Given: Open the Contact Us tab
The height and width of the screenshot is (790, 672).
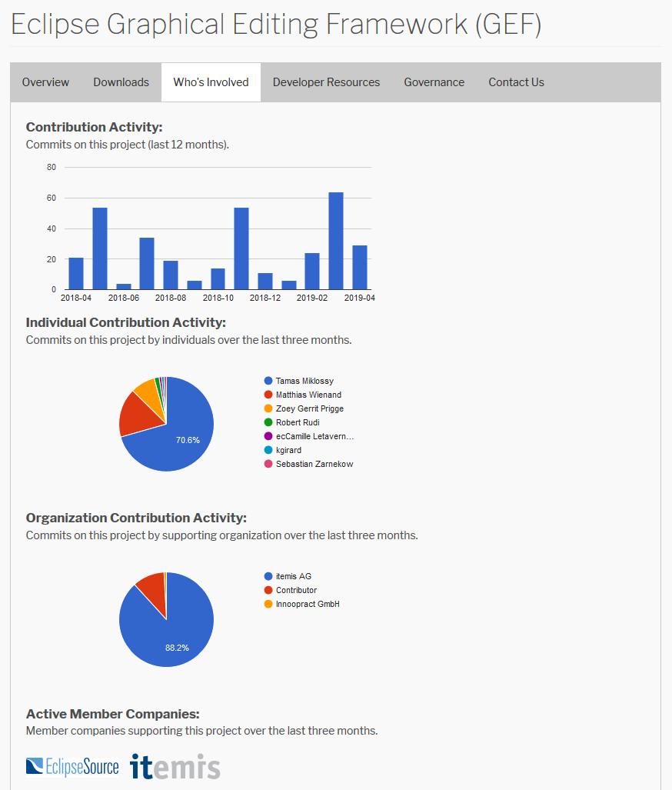Looking at the screenshot, I should tap(516, 82).
